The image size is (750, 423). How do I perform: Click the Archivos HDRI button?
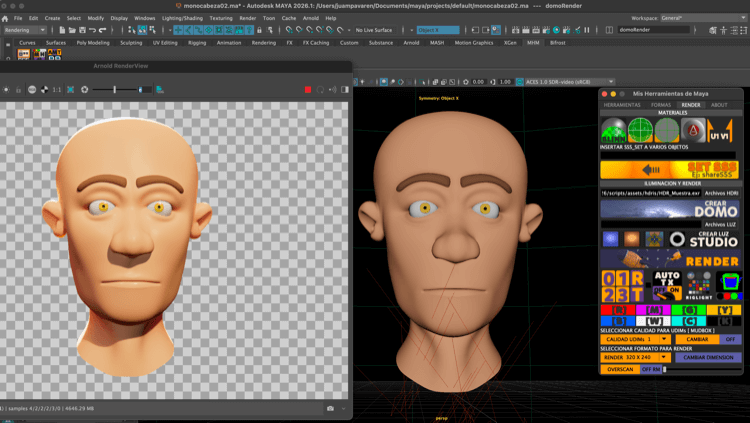pyautogui.click(x=720, y=193)
